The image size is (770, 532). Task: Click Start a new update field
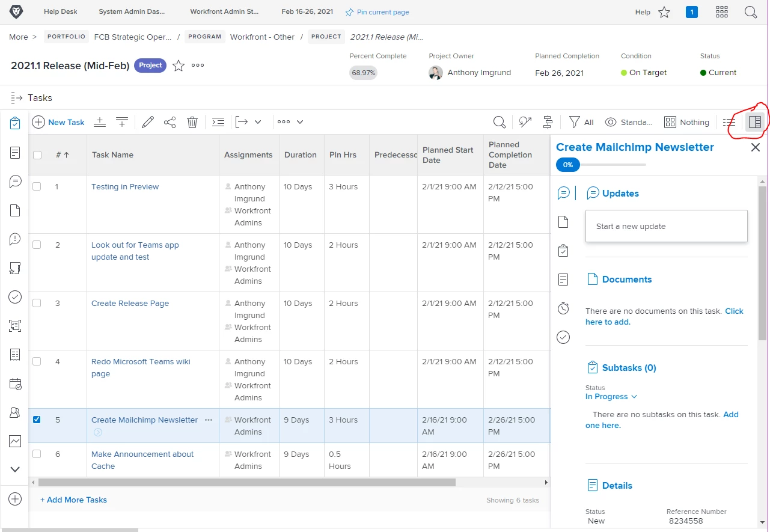click(666, 227)
